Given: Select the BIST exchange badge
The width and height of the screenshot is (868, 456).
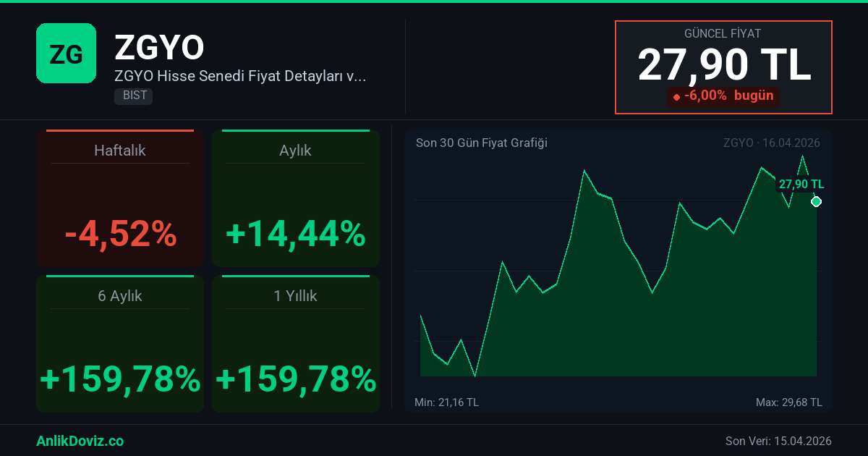Looking at the screenshot, I should pos(133,96).
